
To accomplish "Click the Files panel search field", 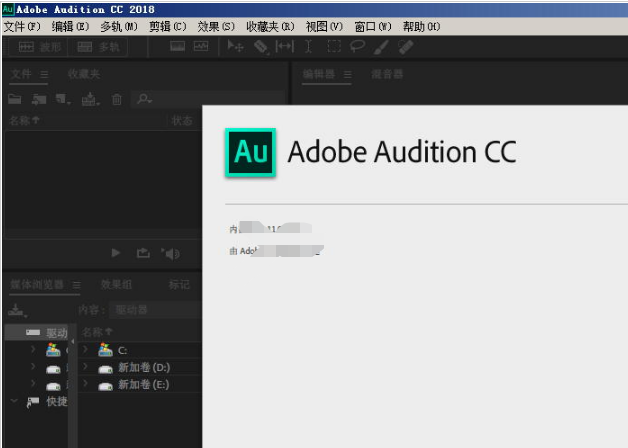I will (x=207, y=99).
